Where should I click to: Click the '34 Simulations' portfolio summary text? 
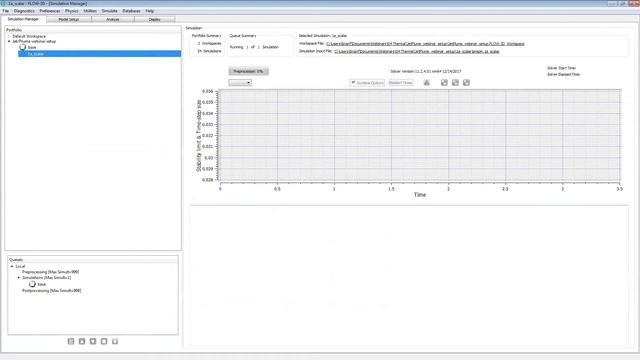tap(209, 51)
